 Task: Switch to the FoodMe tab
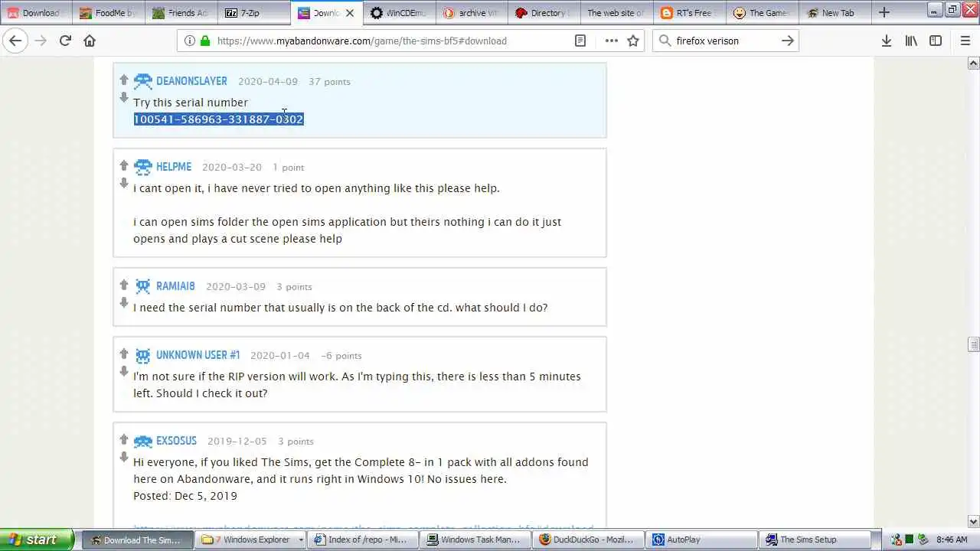pyautogui.click(x=108, y=13)
